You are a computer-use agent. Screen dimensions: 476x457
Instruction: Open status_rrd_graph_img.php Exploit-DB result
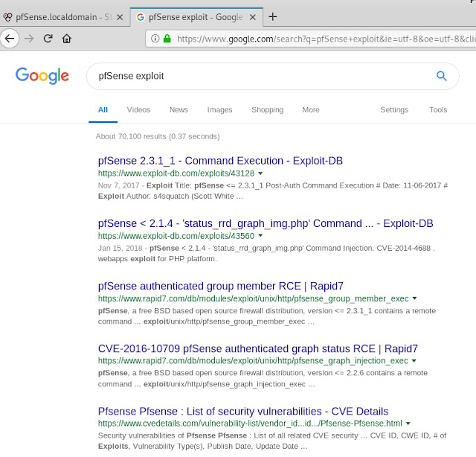(266, 223)
